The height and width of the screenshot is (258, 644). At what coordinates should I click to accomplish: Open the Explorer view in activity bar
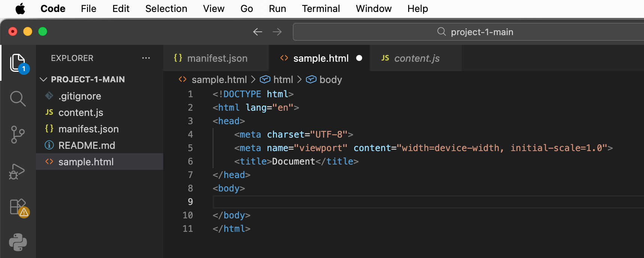tap(18, 63)
